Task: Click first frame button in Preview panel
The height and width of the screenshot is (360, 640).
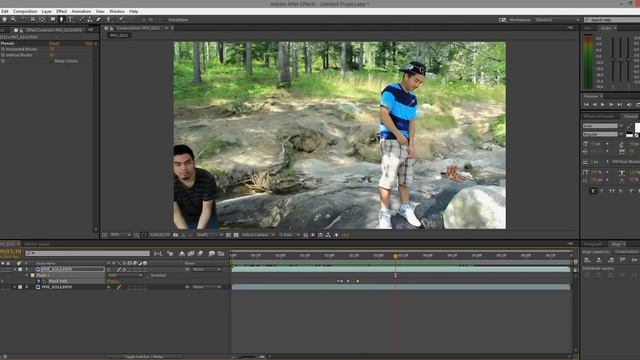Action: [x=587, y=105]
